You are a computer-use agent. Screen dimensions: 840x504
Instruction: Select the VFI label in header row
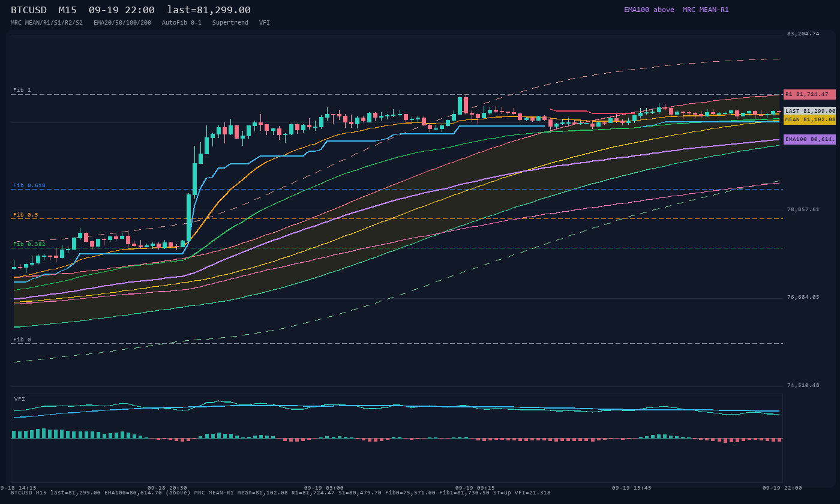[265, 22]
